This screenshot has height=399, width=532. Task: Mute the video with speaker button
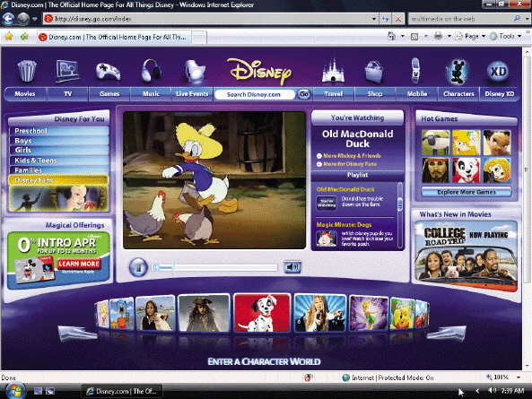(x=292, y=267)
